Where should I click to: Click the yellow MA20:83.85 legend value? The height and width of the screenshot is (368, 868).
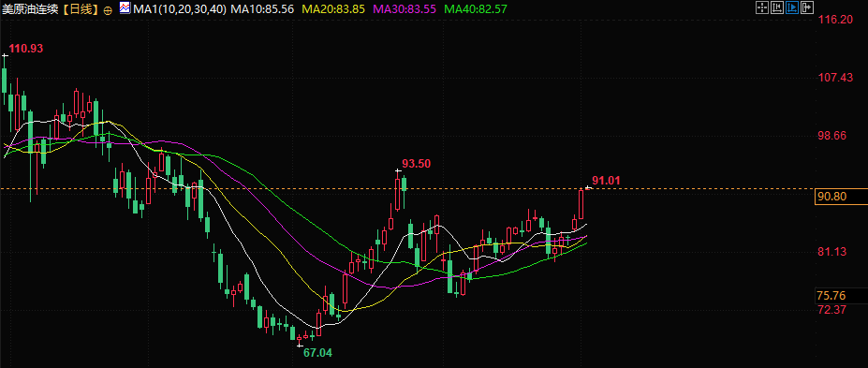[333, 9]
